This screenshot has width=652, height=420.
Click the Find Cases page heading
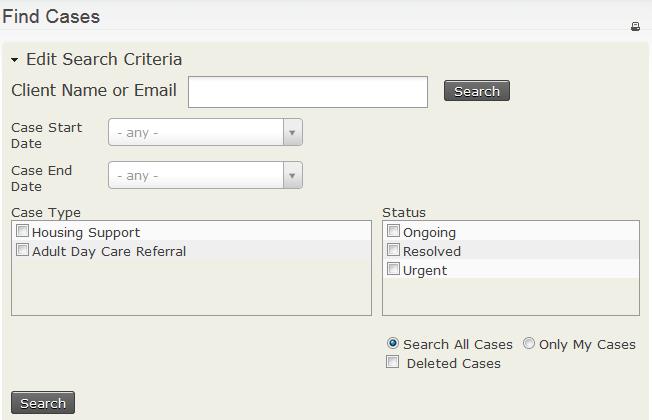(x=51, y=17)
